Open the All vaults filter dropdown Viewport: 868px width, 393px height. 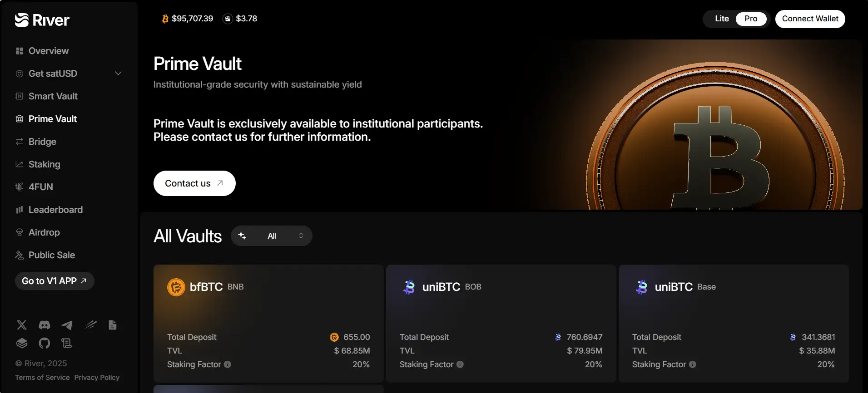pyautogui.click(x=272, y=236)
